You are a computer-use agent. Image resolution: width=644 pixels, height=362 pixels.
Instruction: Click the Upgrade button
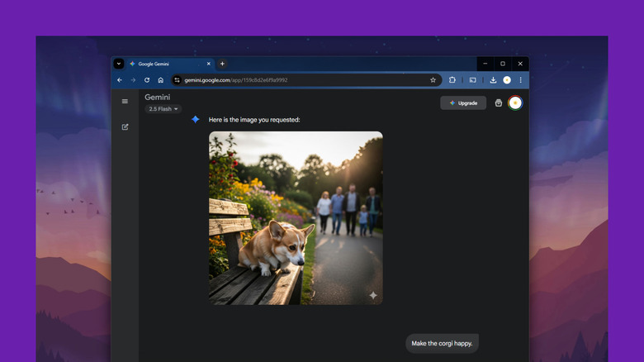coord(463,103)
